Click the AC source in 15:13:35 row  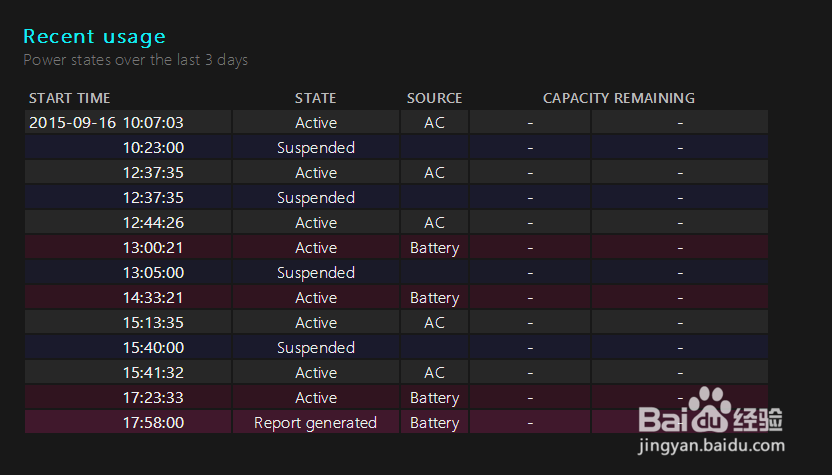(434, 323)
